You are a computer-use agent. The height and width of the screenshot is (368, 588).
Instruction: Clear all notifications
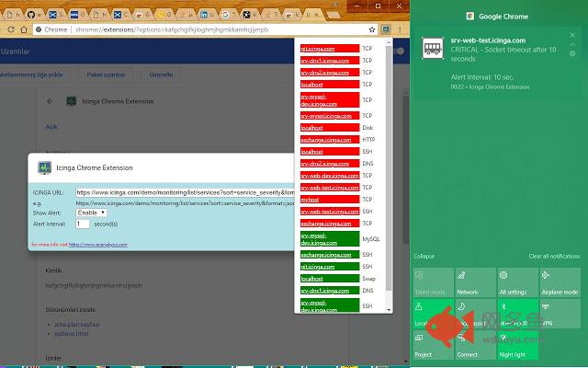coord(553,256)
